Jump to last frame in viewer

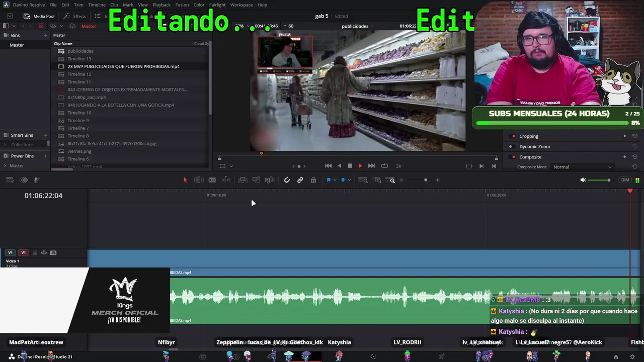click(x=371, y=166)
